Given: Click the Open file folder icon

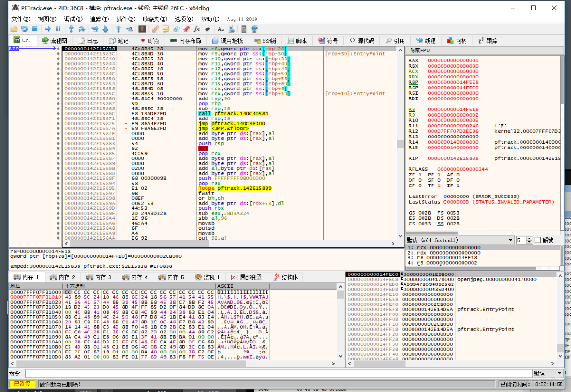Looking at the screenshot, I should click(14, 29).
